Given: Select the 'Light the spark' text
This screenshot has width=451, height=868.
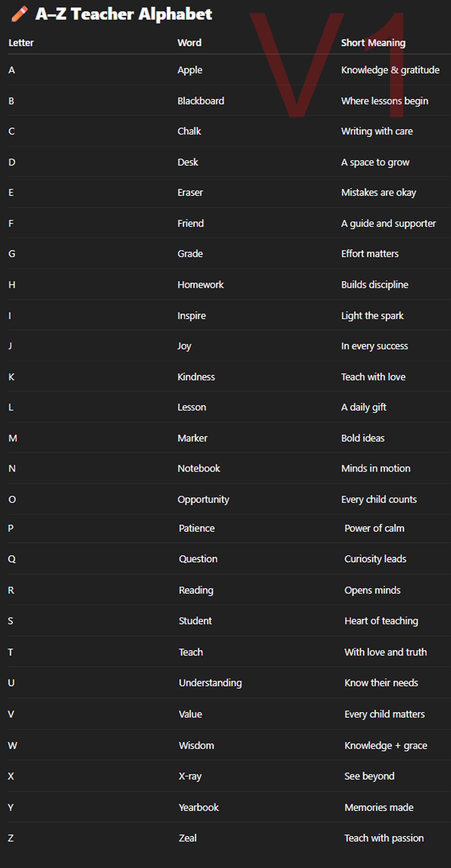Looking at the screenshot, I should [x=372, y=316].
